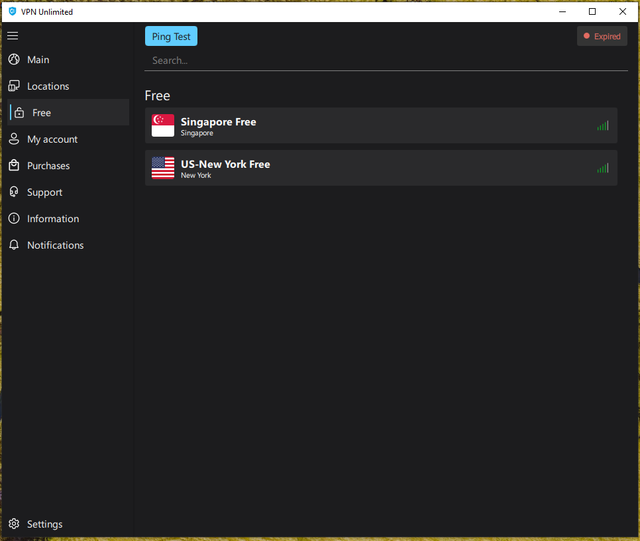The height and width of the screenshot is (541, 640).
Task: Click the Information circle icon
Action: 14,218
